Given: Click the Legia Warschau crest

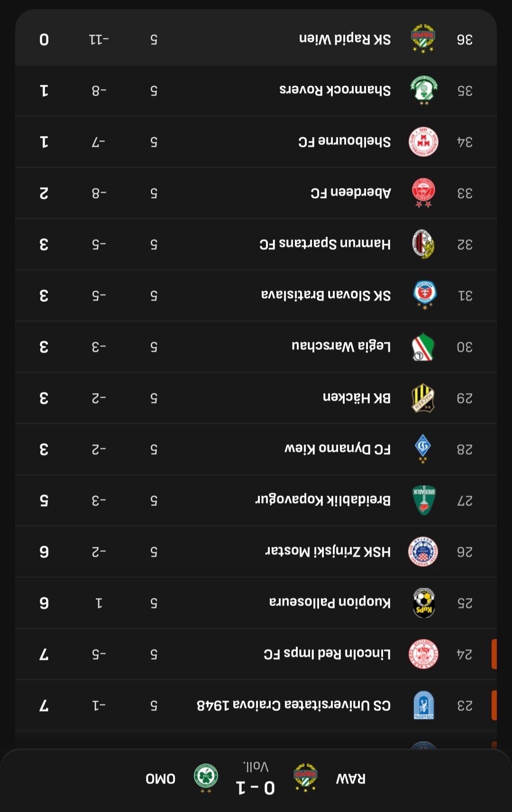Looking at the screenshot, I should (x=423, y=347).
